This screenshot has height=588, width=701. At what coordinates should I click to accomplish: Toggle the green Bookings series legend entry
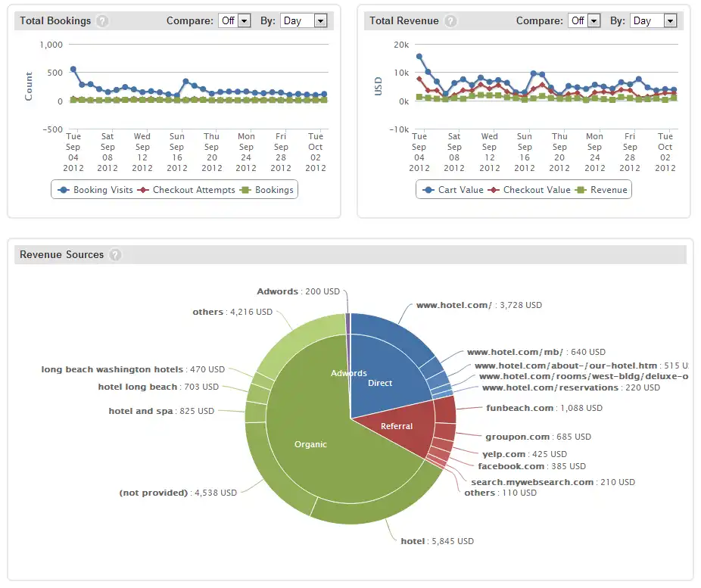coord(266,190)
